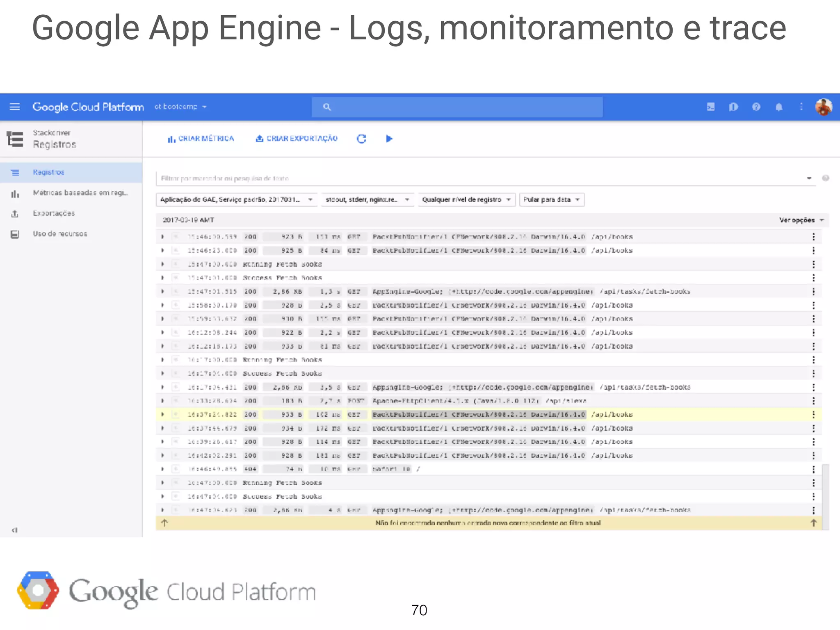Click the 16:17:04.431 fetch-books log row
The image size is (840, 630).
pyautogui.click(x=488, y=387)
